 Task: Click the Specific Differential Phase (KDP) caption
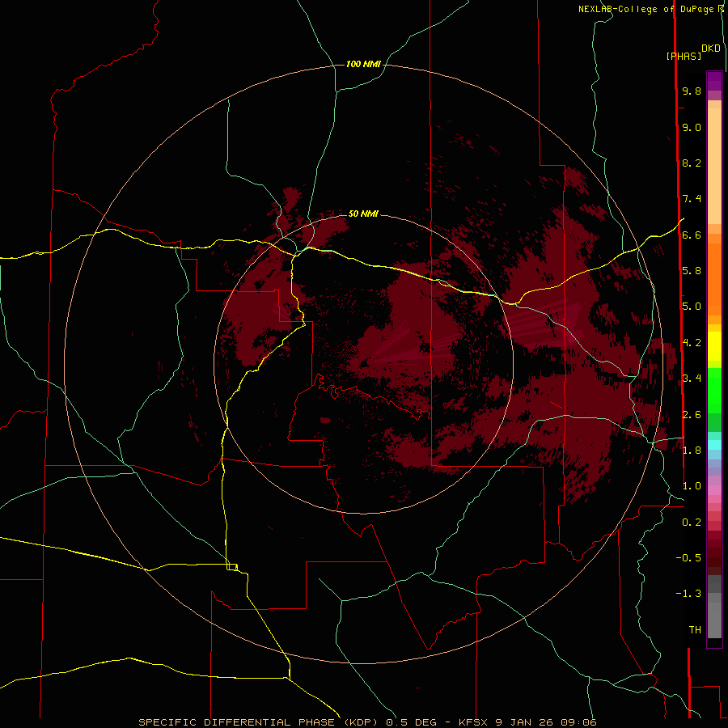coord(259,722)
